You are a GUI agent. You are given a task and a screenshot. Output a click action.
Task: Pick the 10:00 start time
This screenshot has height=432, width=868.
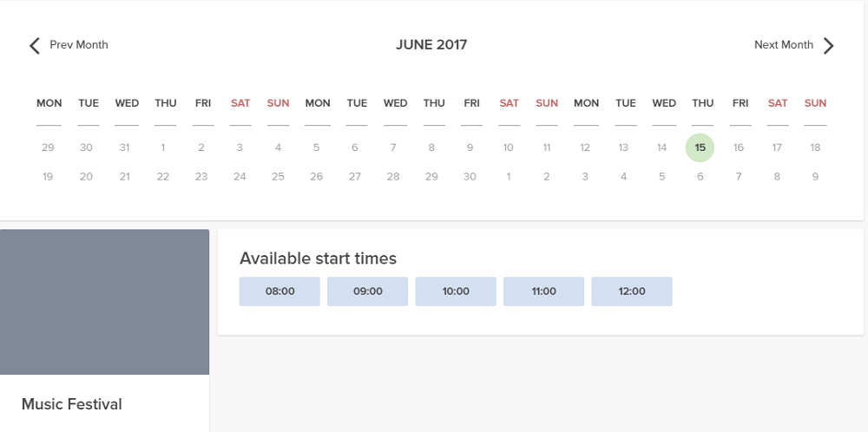point(456,291)
